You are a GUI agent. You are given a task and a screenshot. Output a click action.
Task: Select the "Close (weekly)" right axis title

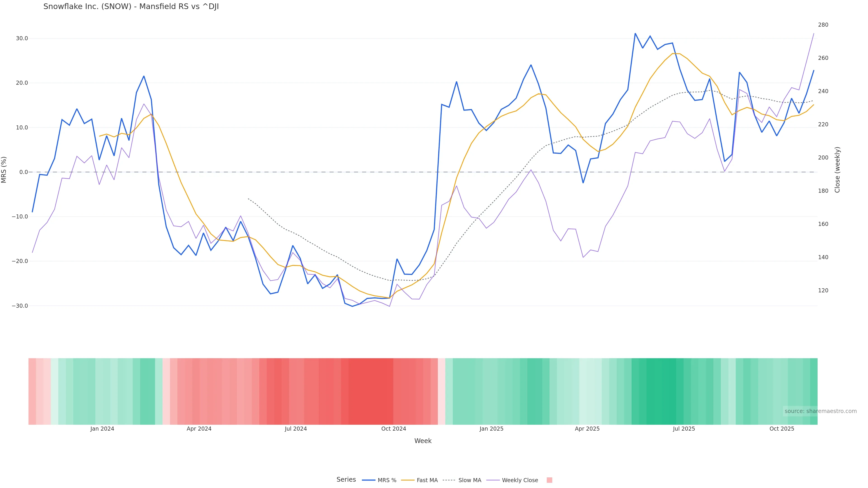point(837,170)
